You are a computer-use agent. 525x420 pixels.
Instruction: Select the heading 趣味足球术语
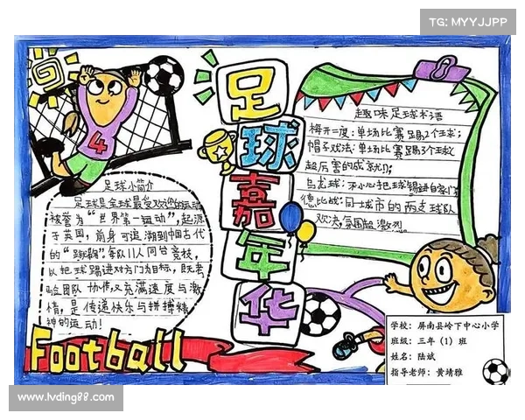[398, 115]
